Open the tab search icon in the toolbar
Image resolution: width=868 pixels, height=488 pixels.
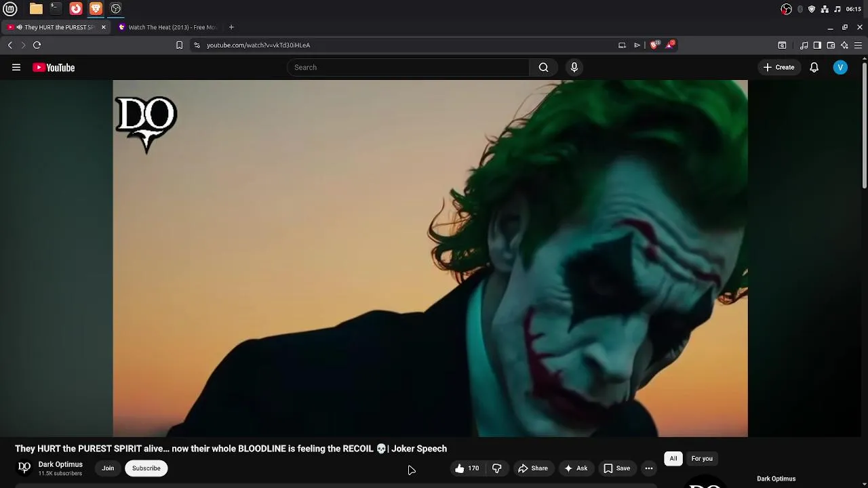[x=782, y=45]
